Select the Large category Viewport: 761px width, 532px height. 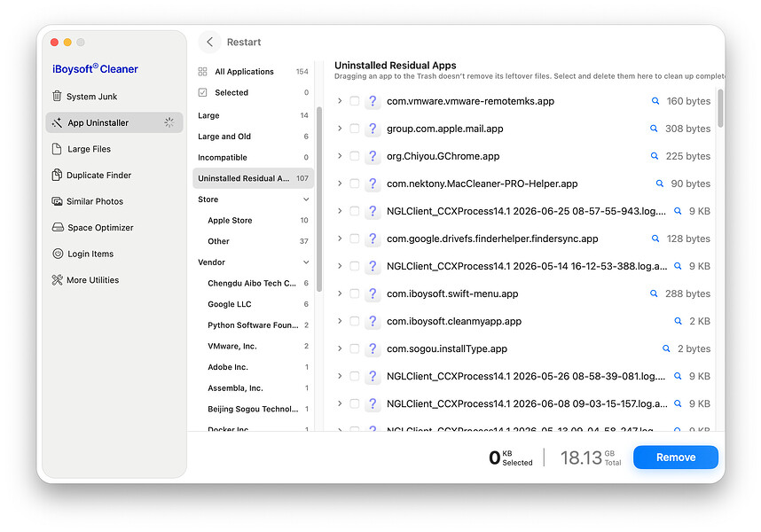coord(253,115)
